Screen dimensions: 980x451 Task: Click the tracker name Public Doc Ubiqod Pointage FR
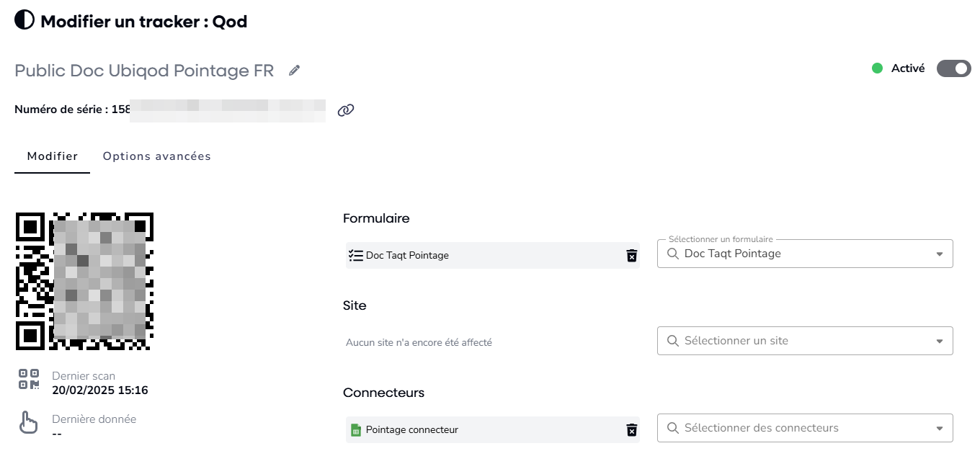tap(144, 71)
